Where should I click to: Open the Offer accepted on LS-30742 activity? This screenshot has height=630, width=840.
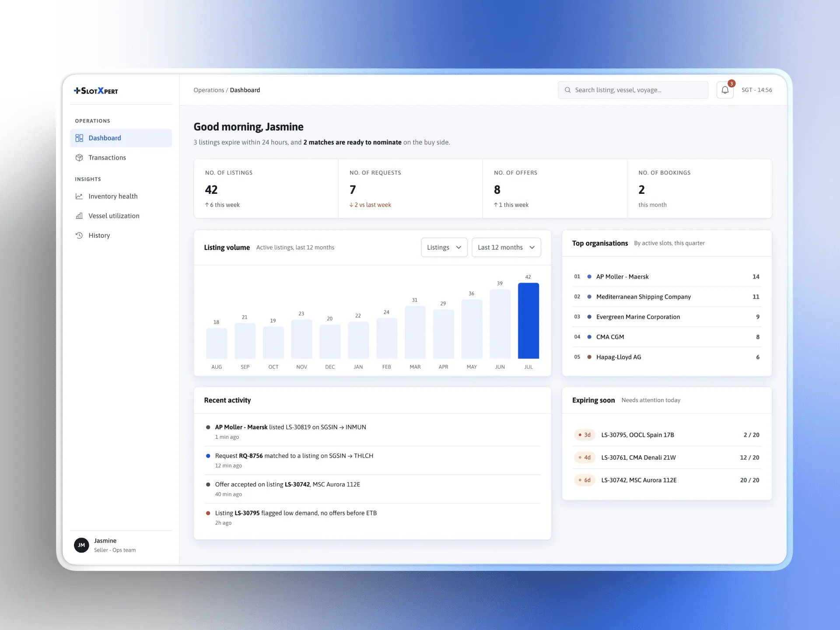pos(373,489)
